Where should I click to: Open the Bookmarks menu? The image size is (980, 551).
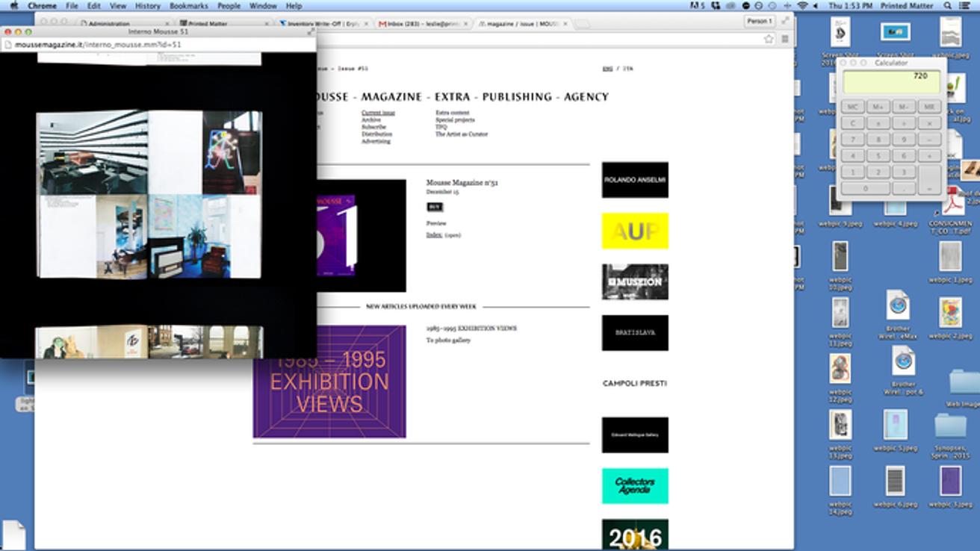point(188,5)
